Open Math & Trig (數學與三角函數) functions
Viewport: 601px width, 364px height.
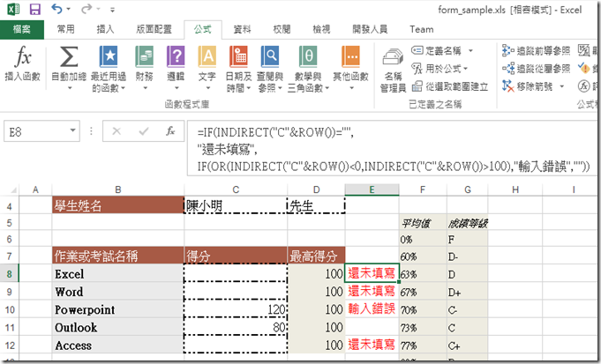point(308,69)
